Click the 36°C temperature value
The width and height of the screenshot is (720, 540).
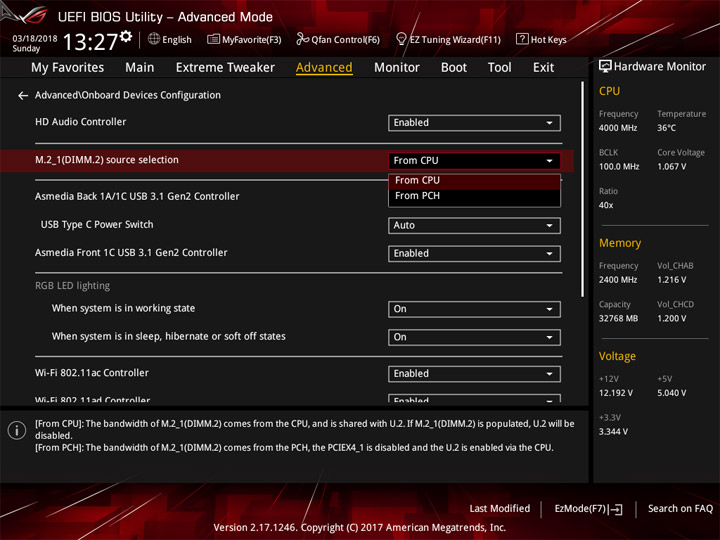point(666,128)
